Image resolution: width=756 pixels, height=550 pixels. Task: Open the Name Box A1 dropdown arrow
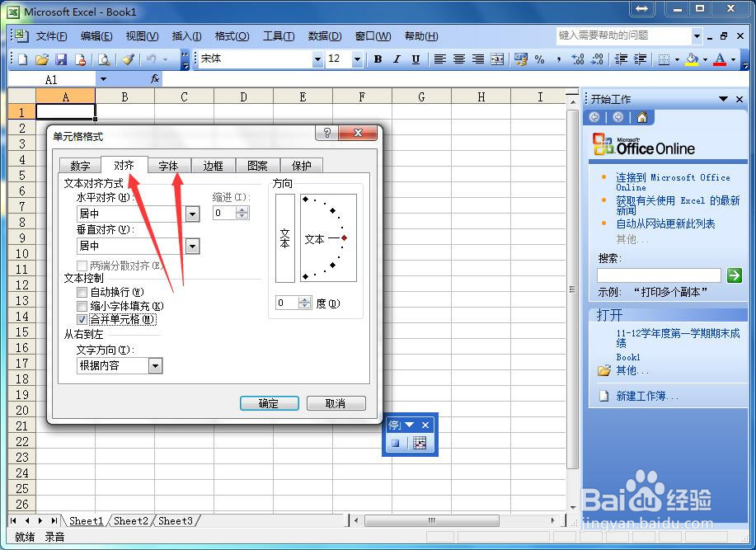click(103, 78)
